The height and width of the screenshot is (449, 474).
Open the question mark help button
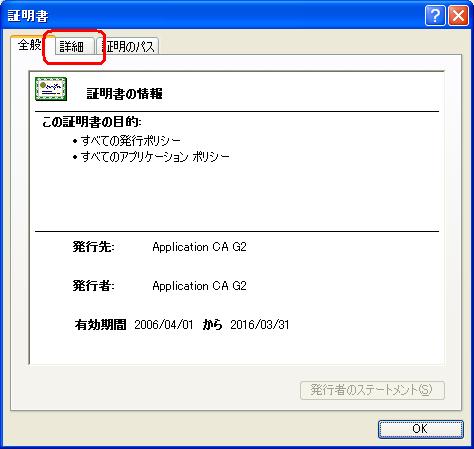point(435,15)
